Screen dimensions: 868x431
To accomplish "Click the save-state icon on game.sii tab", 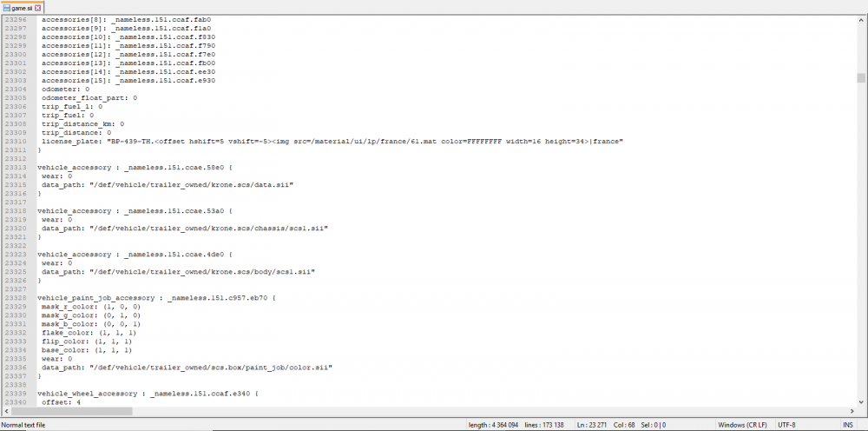I will coord(6,7).
